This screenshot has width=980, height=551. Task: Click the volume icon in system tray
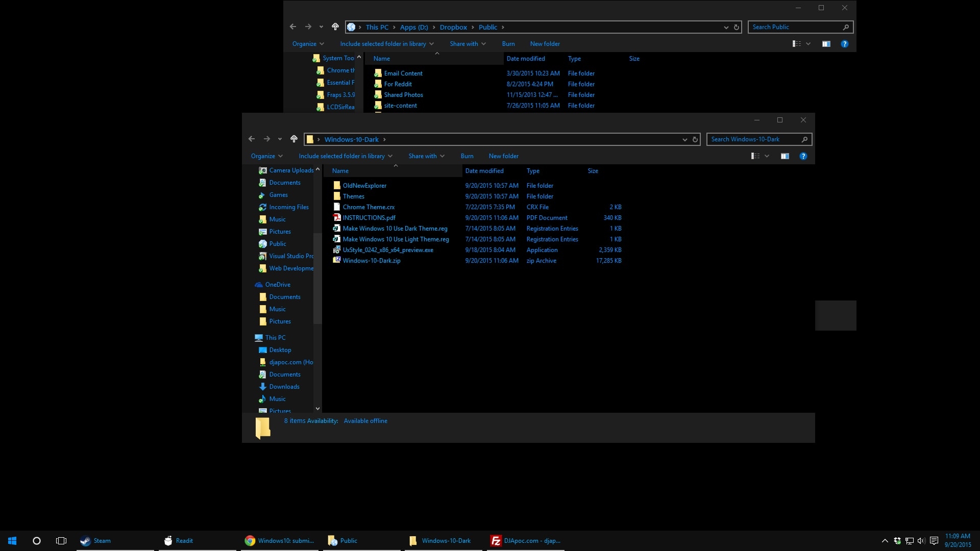[x=921, y=541]
